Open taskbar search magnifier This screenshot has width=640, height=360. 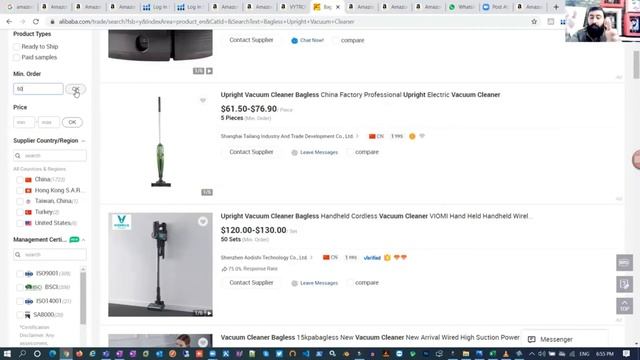[22, 353]
